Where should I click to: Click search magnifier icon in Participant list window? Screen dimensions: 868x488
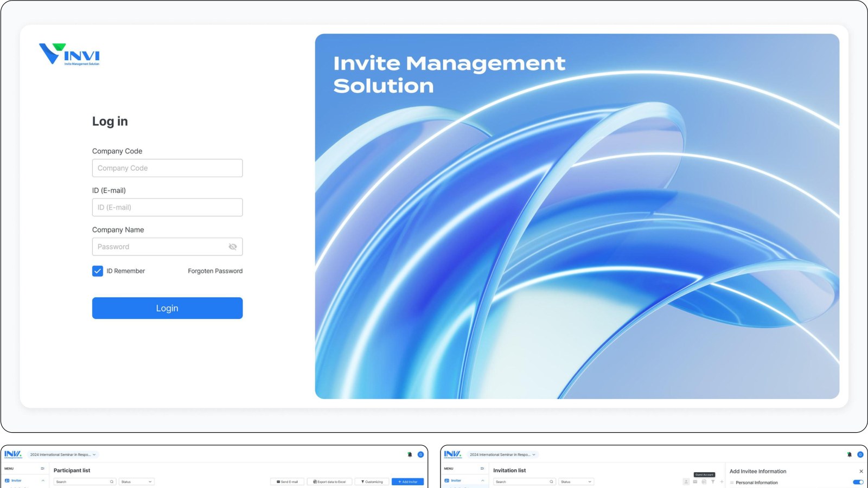pyautogui.click(x=112, y=481)
